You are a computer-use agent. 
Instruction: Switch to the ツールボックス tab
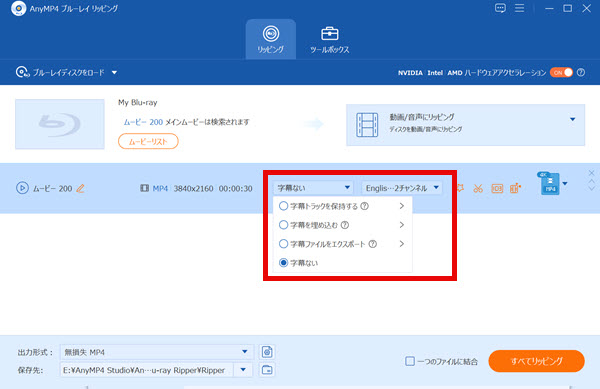click(x=329, y=39)
